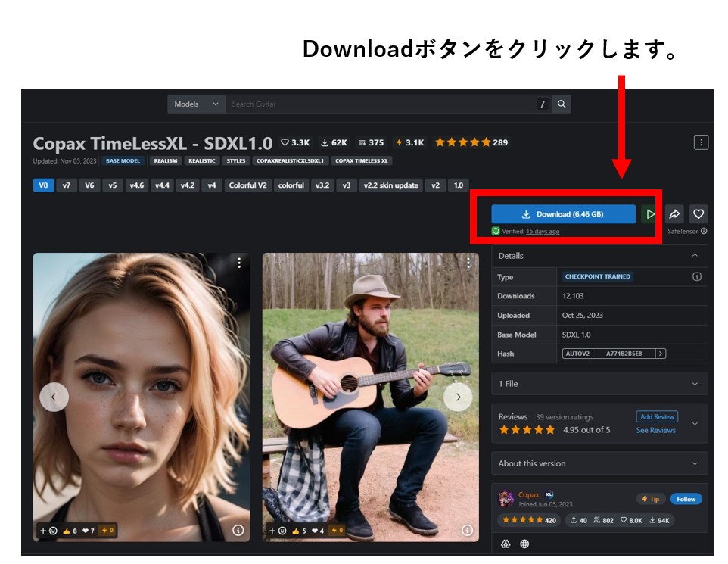Viewport: 728px width, 564px height.
Task: Click the AUTOV2 hash type label
Action: 577,354
